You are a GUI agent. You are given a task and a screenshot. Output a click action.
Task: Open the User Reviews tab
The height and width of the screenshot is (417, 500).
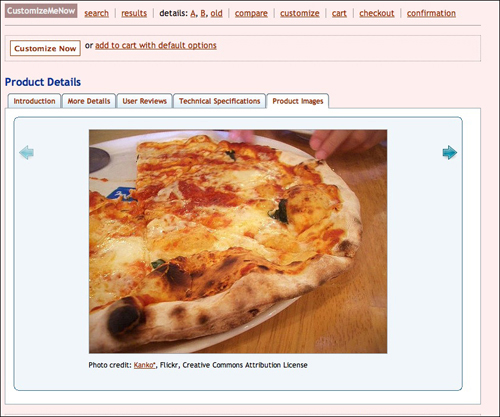point(144,101)
